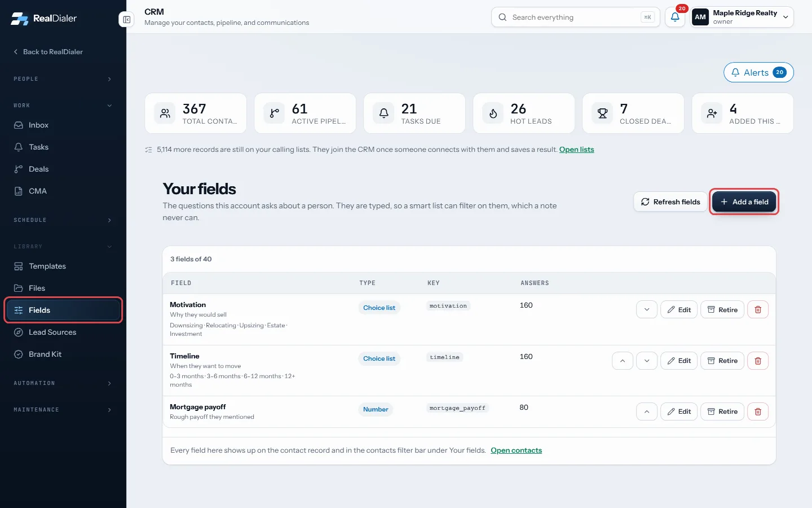The width and height of the screenshot is (812, 508).
Task: Open the notifications bell in the header
Action: [675, 17]
